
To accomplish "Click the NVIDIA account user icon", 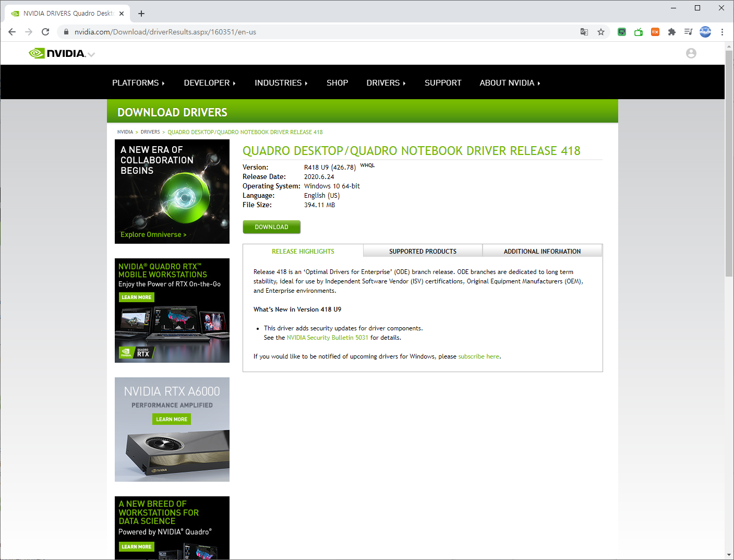I will coord(691,53).
